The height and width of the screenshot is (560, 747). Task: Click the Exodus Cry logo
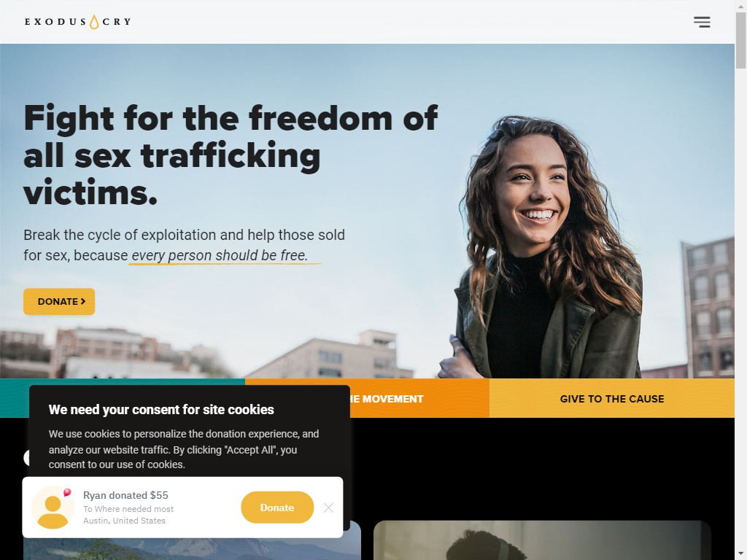coord(77,22)
